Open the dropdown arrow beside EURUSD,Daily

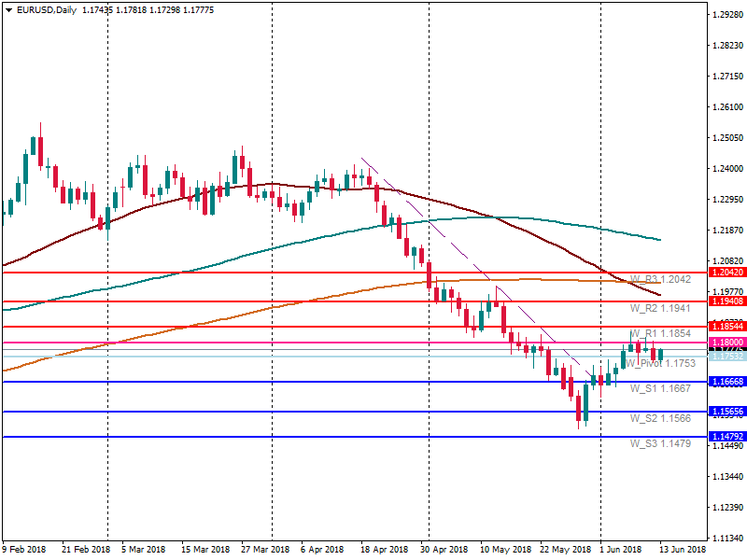point(8,10)
